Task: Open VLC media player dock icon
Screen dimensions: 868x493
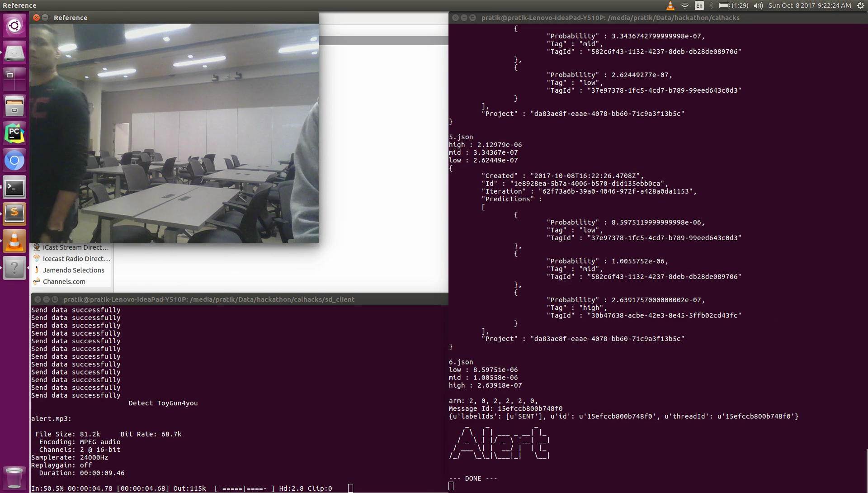Action: point(14,241)
